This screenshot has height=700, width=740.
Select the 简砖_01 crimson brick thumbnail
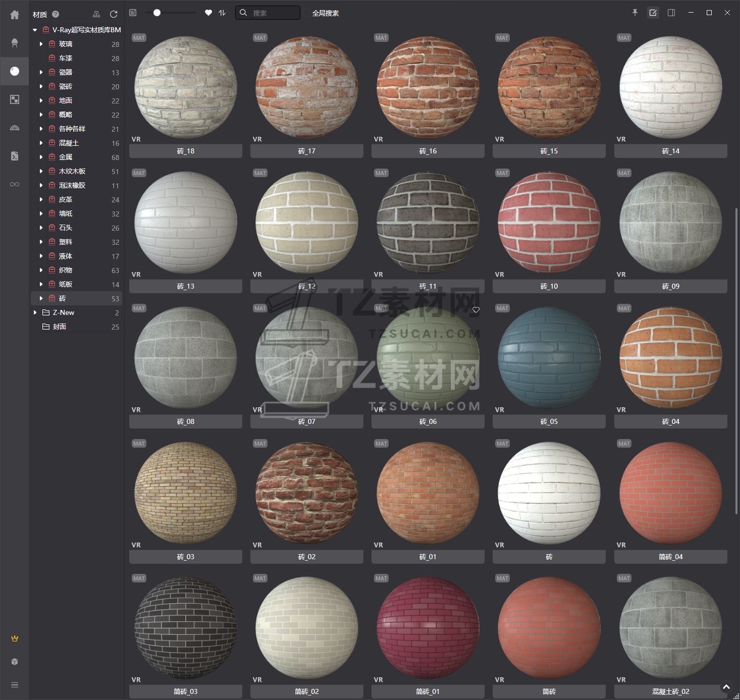tap(428, 628)
